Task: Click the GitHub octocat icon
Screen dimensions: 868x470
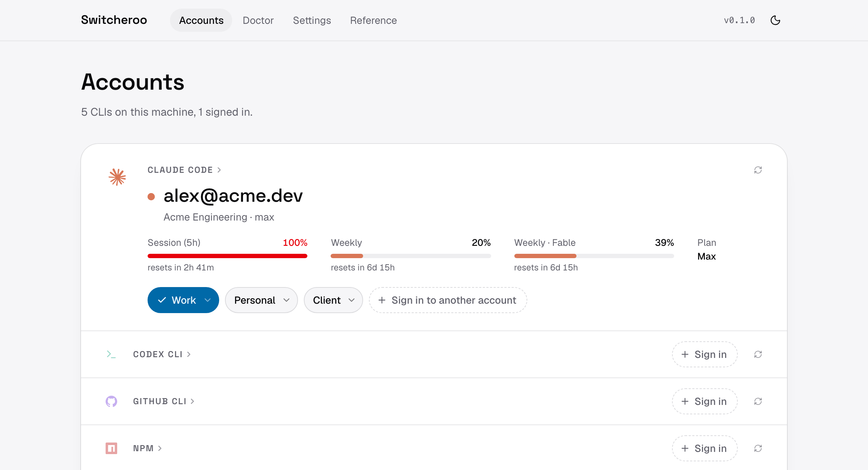Action: coord(111,401)
